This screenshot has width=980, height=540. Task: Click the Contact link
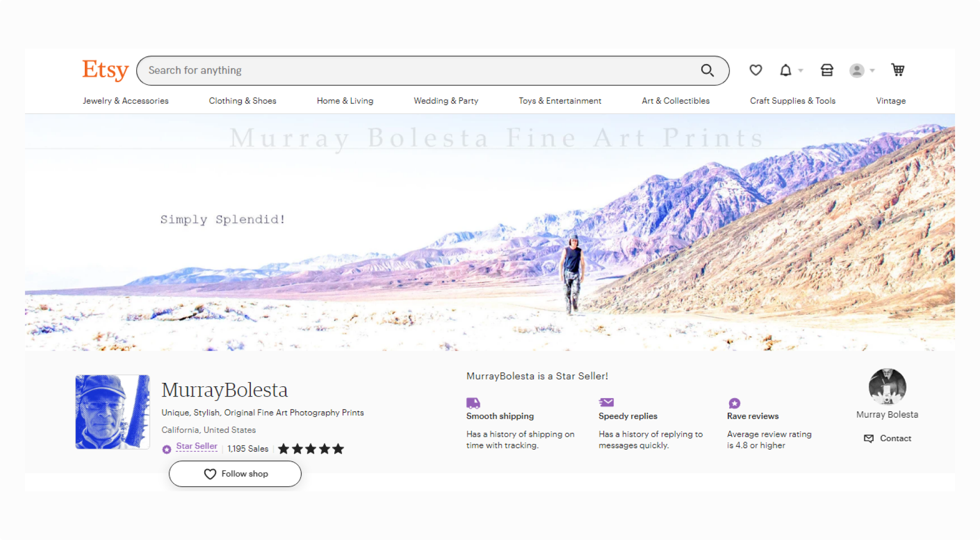click(x=896, y=438)
